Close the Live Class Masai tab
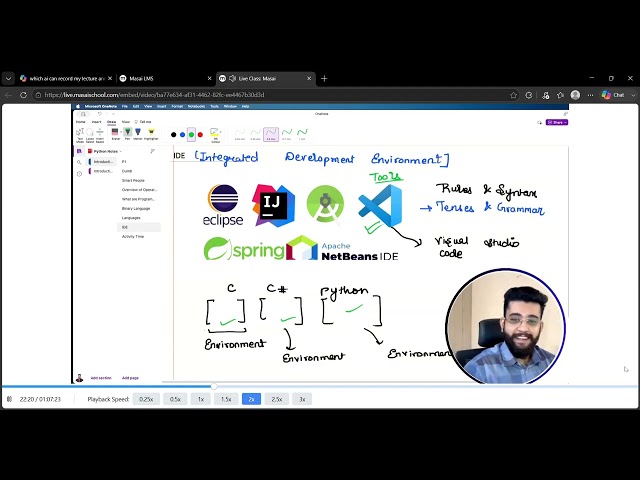640x480 pixels. pyautogui.click(x=309, y=78)
